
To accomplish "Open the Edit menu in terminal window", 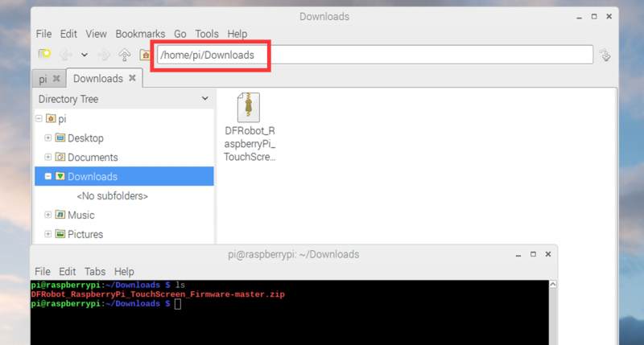I will 67,272.
